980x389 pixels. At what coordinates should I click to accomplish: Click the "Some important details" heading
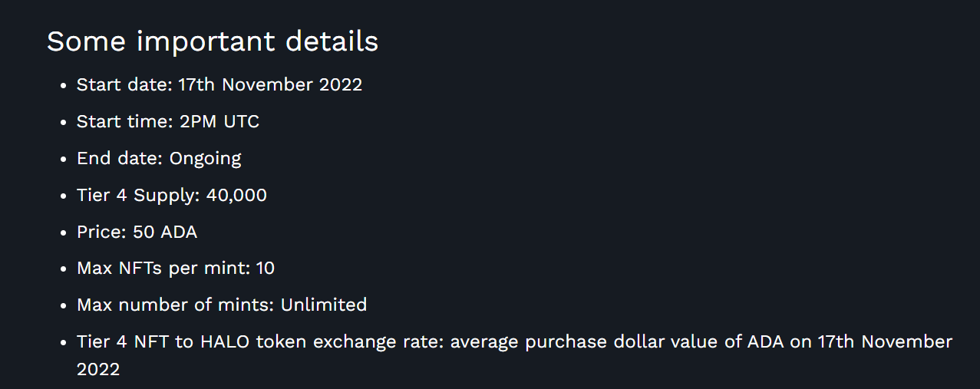coord(213,42)
